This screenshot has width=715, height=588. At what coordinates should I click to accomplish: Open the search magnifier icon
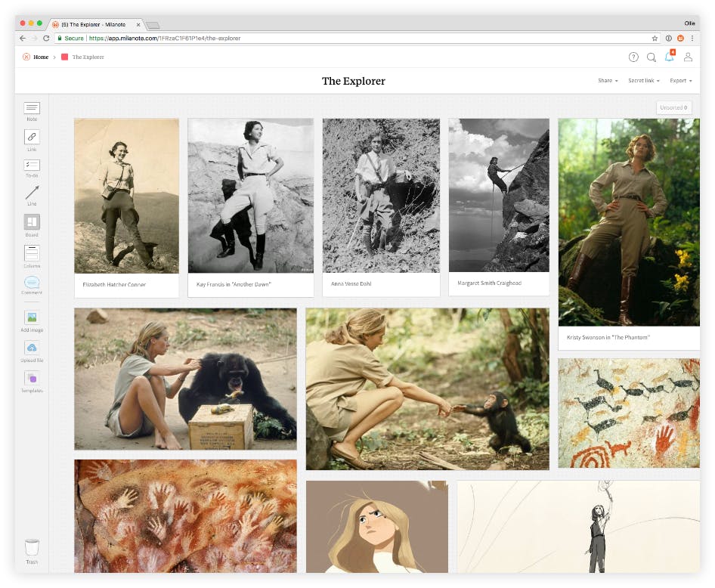(652, 57)
